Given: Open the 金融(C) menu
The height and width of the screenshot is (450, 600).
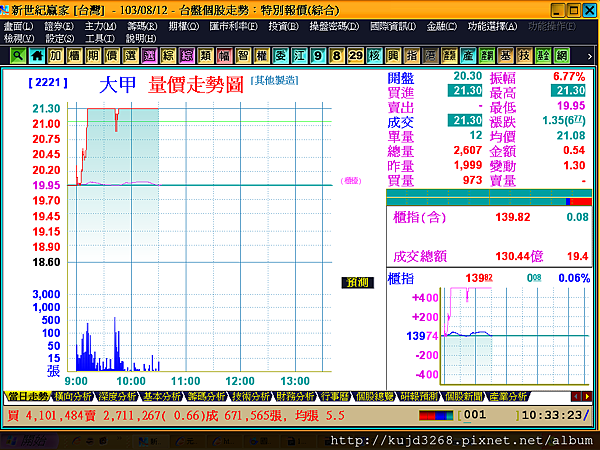Looking at the screenshot, I should (442, 26).
